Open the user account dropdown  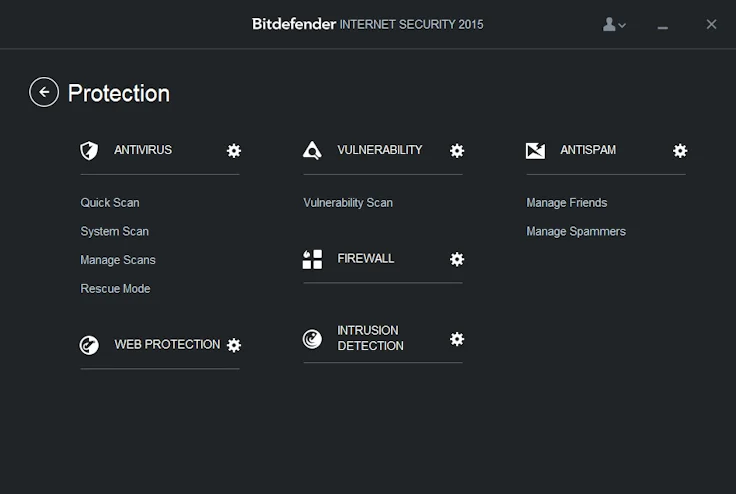pyautogui.click(x=614, y=24)
